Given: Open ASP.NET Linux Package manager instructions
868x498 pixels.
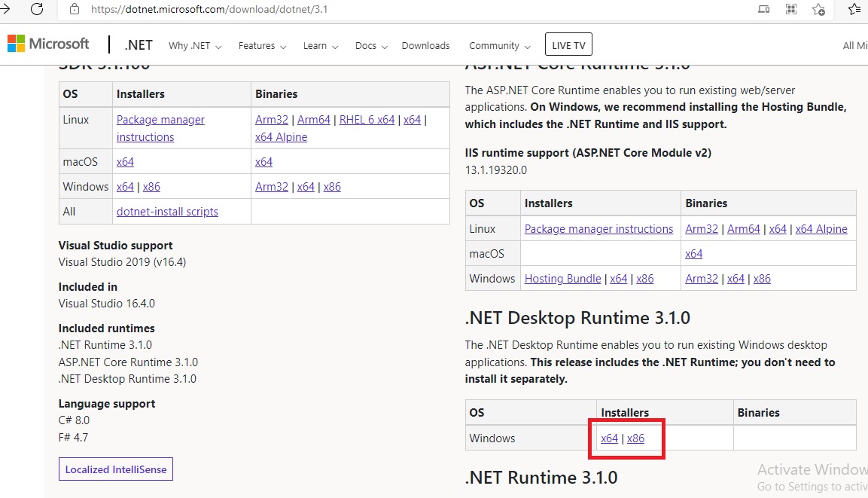Looking at the screenshot, I should tap(599, 229).
